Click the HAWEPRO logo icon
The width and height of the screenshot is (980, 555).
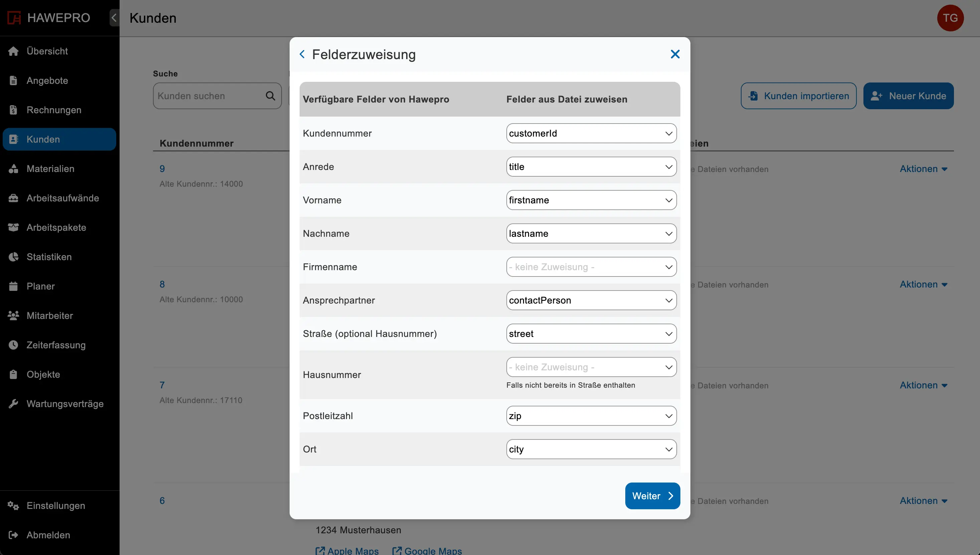pos(14,18)
